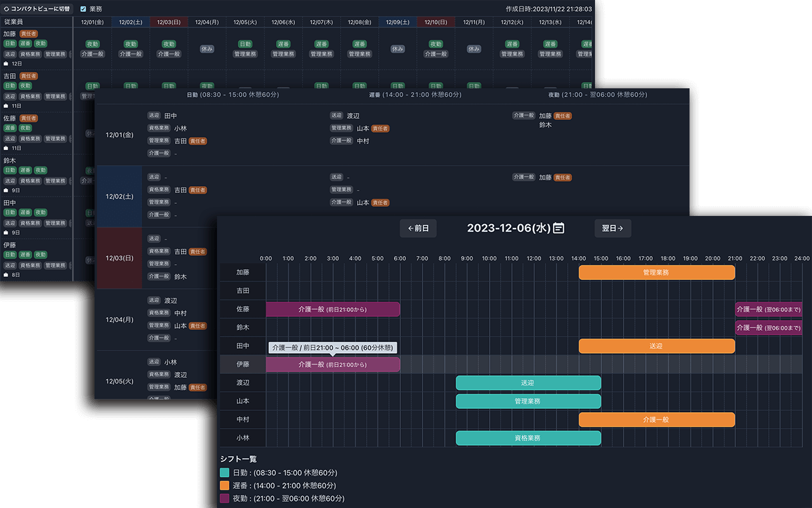Toggle the 業務 checkbox

(x=83, y=9)
